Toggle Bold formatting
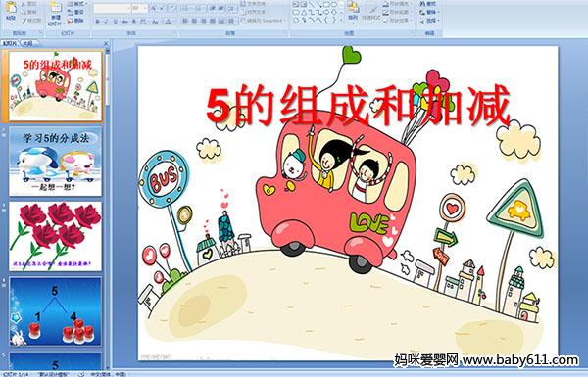588x377 pixels. (x=97, y=22)
